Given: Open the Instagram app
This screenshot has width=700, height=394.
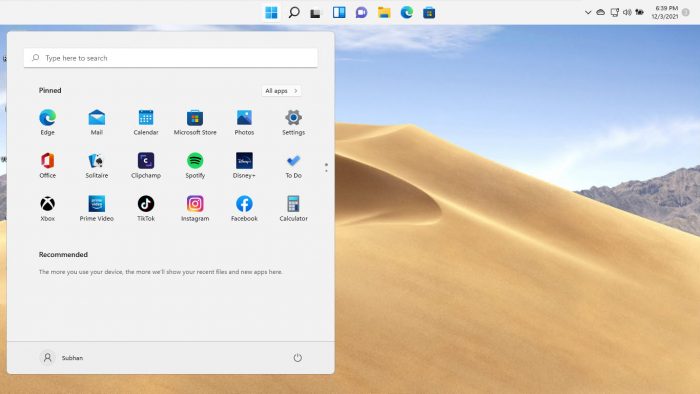Looking at the screenshot, I should click(195, 208).
